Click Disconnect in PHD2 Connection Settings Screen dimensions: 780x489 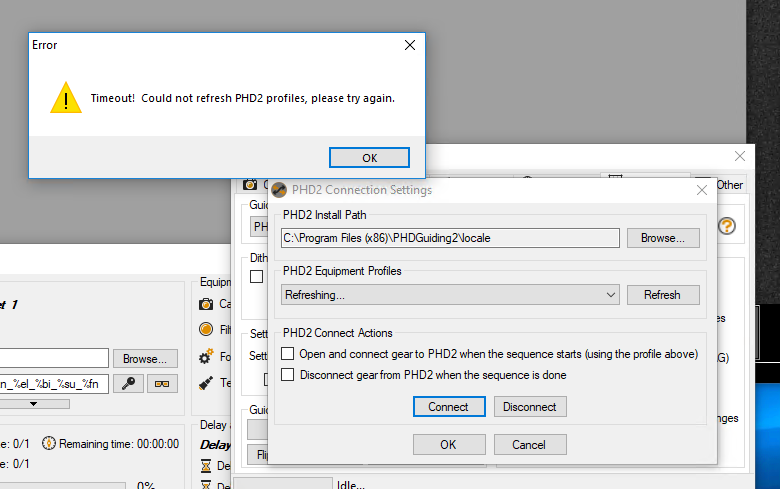point(530,407)
